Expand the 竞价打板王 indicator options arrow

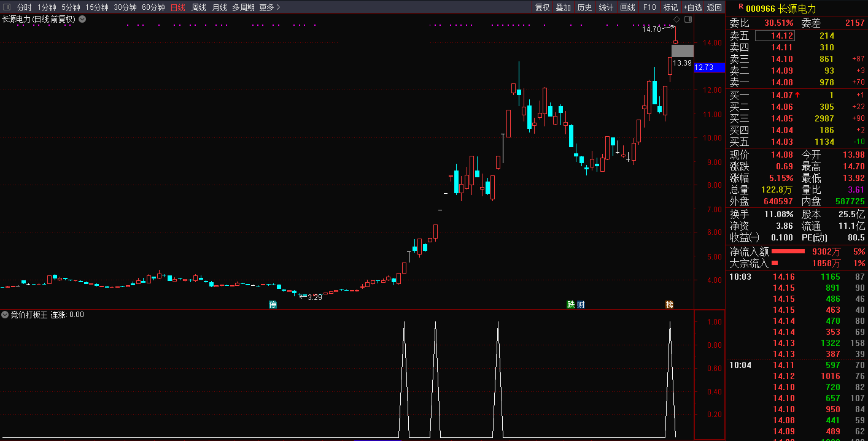(5, 315)
